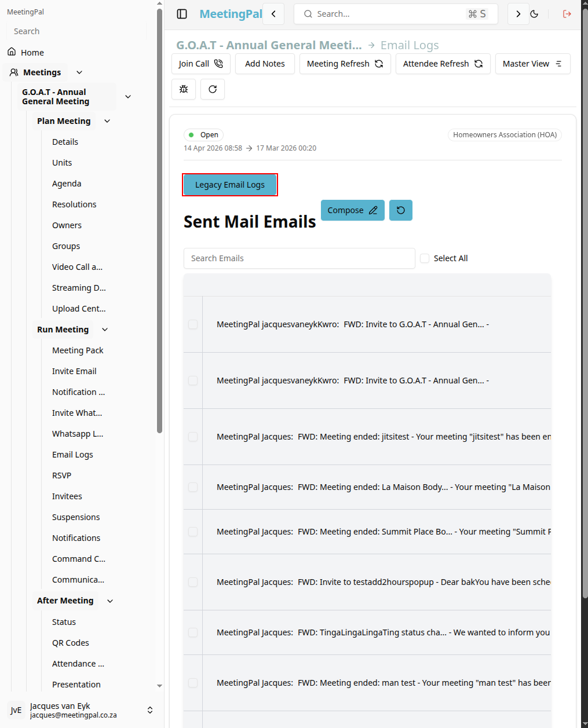588x728 pixels.
Task: Check first Invite to G.O.A.T email row
Action: tap(193, 324)
